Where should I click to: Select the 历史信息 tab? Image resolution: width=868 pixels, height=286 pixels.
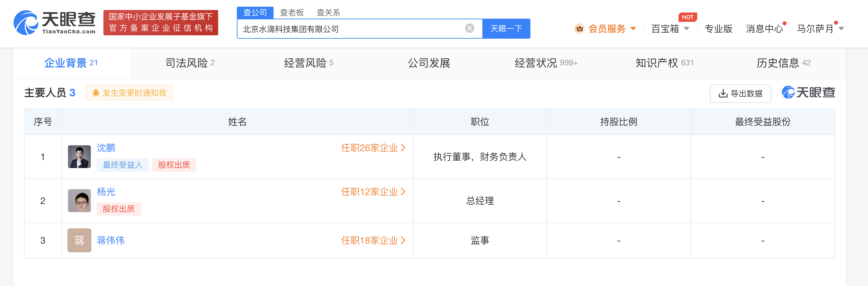783,63
